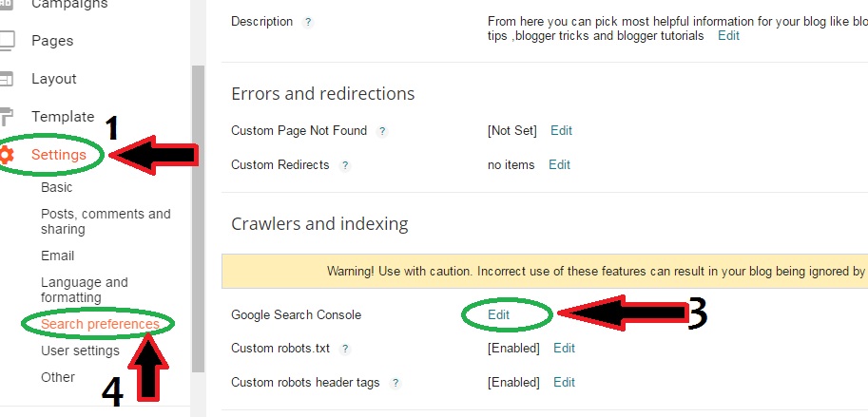Open User settings submenu item
868x417 pixels.
click(80, 351)
